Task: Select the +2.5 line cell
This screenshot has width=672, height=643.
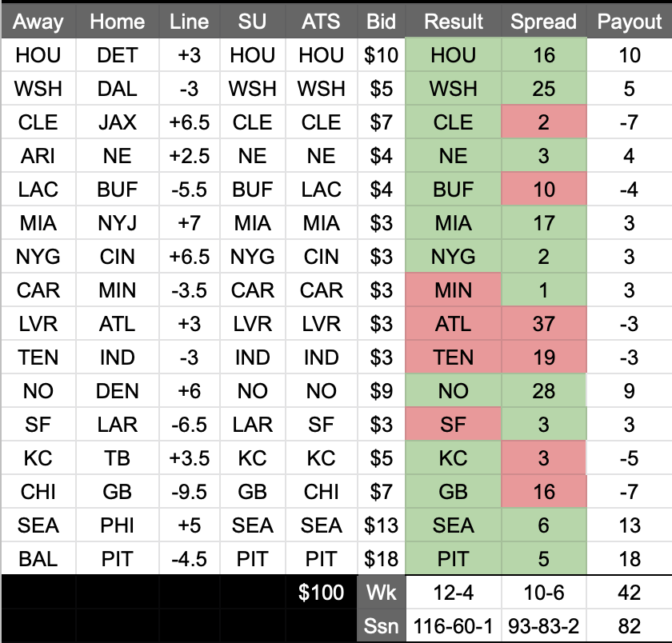Action: point(189,155)
